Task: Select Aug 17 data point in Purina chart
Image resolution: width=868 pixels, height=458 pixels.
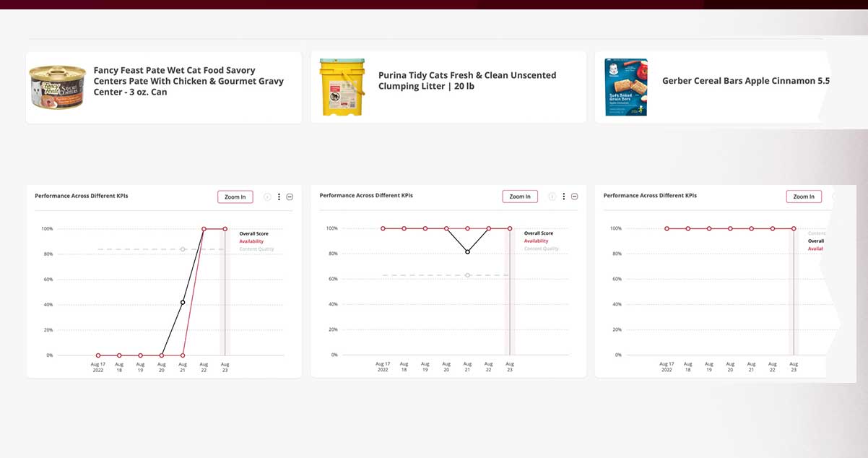Action: (383, 228)
